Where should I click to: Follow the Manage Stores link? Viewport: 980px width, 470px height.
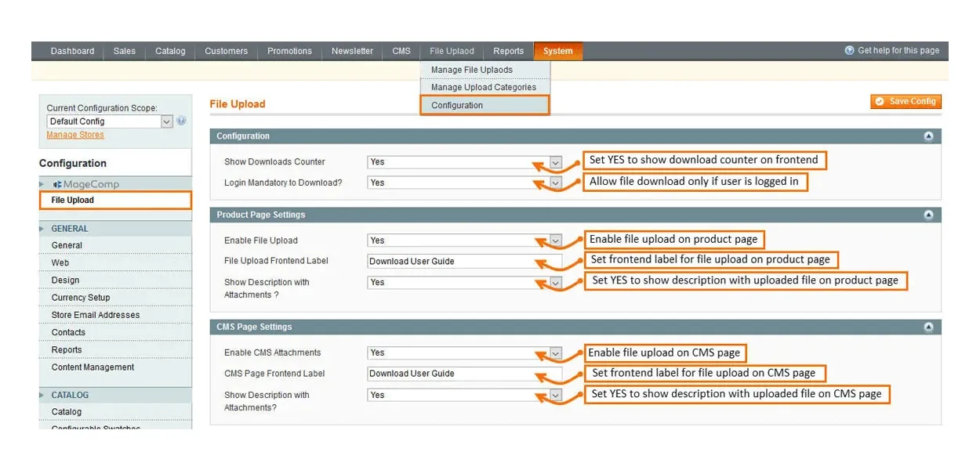click(x=75, y=135)
